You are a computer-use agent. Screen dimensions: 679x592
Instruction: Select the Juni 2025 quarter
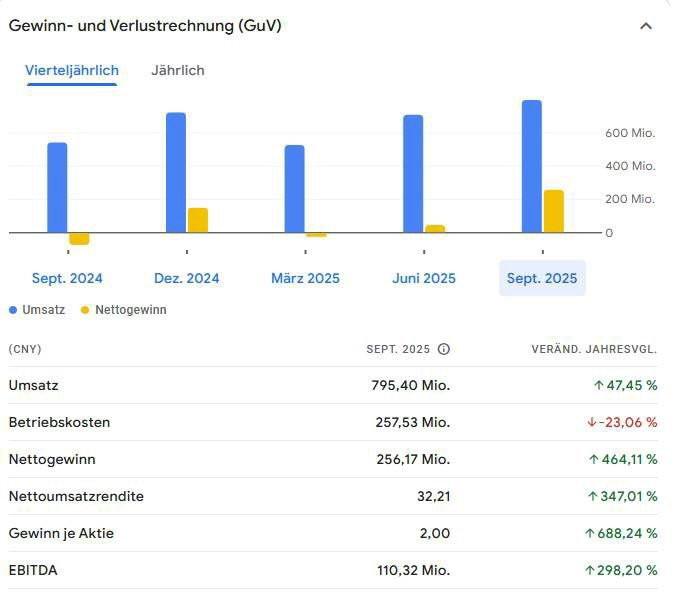(x=424, y=278)
